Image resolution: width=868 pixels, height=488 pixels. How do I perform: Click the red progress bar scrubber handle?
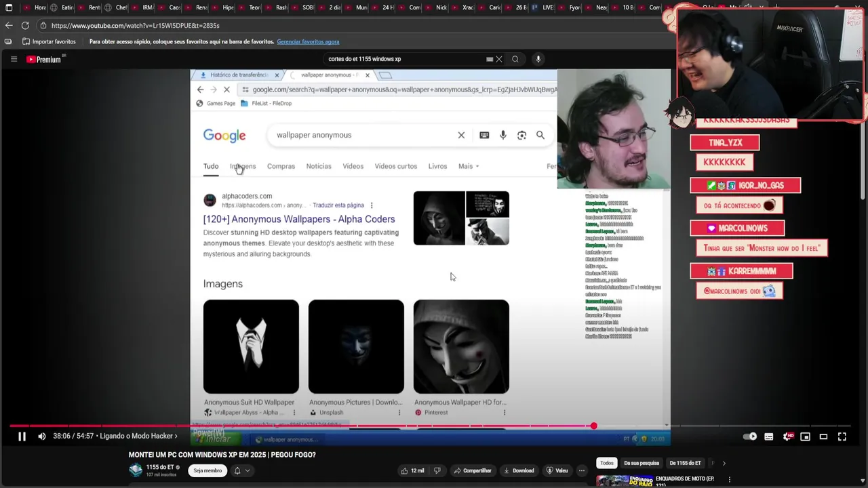[x=593, y=426]
